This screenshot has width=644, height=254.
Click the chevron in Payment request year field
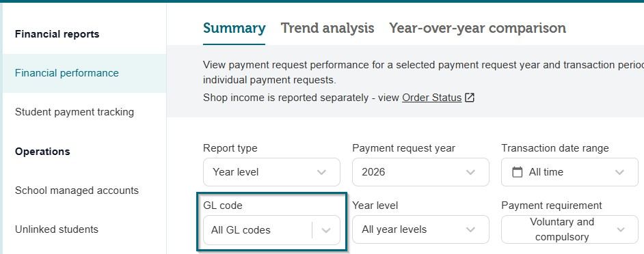(470, 172)
